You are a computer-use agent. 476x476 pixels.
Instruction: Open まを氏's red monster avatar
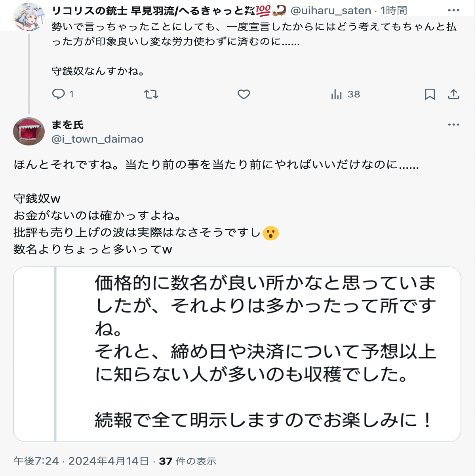pyautogui.click(x=29, y=131)
